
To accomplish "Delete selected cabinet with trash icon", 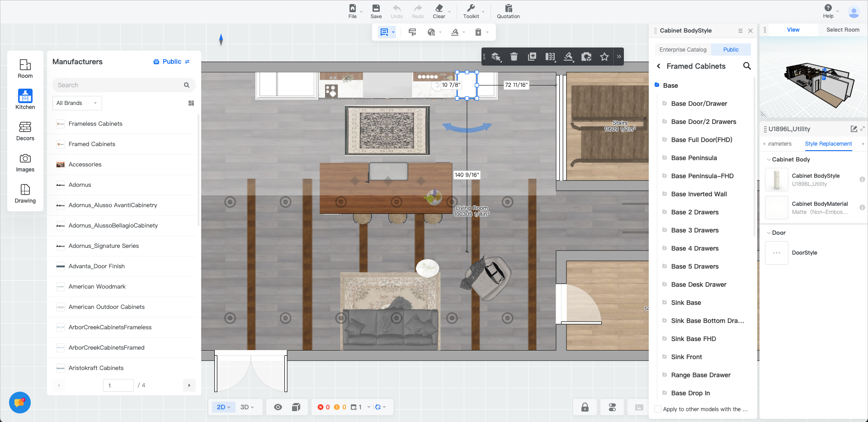I will (x=514, y=57).
